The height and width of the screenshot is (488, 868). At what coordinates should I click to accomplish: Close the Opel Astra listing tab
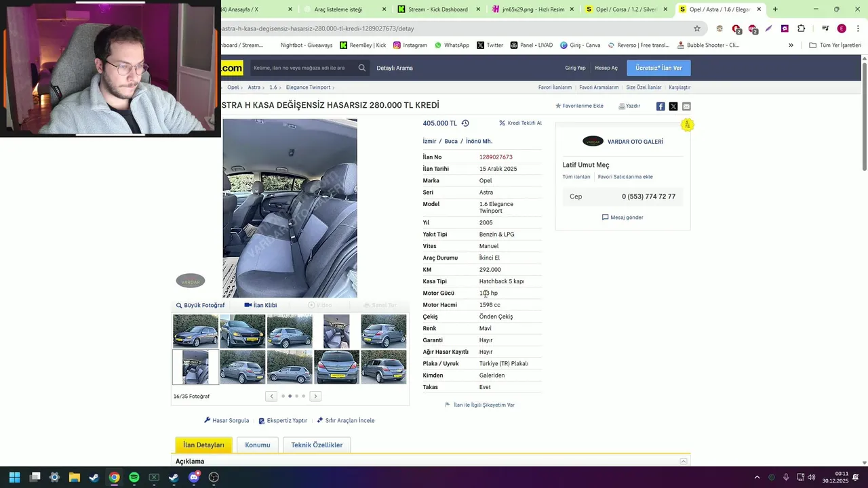pyautogui.click(x=759, y=9)
